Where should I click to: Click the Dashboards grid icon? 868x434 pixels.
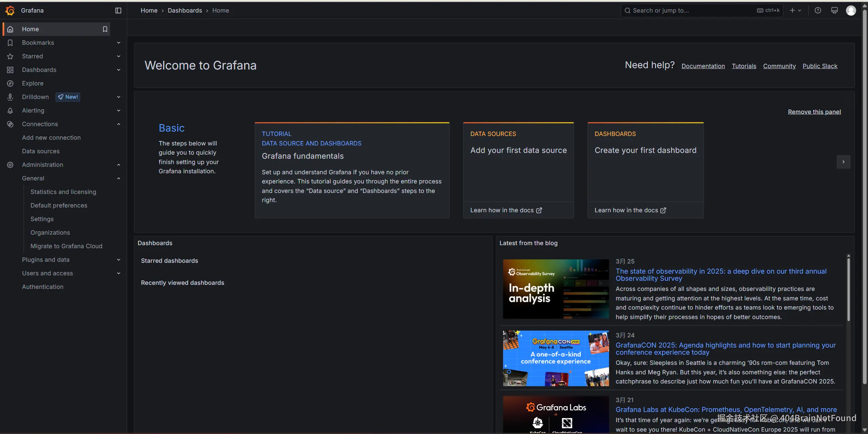click(10, 70)
